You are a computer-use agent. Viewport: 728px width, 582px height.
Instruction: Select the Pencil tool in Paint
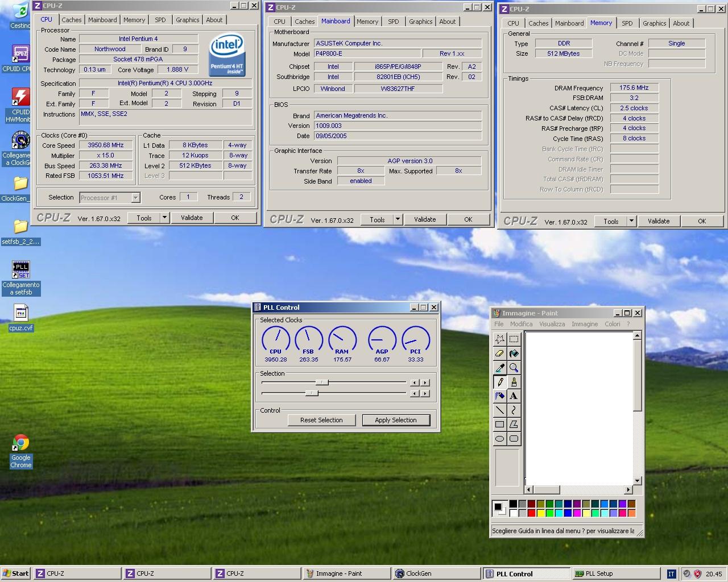pyautogui.click(x=499, y=382)
